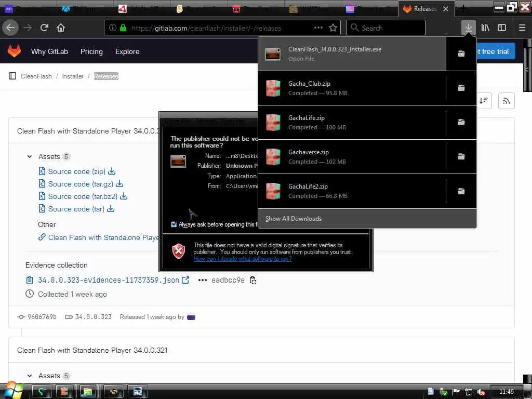Click the Get free trial button
This screenshot has height=399, width=532.
pyautogui.click(x=496, y=51)
